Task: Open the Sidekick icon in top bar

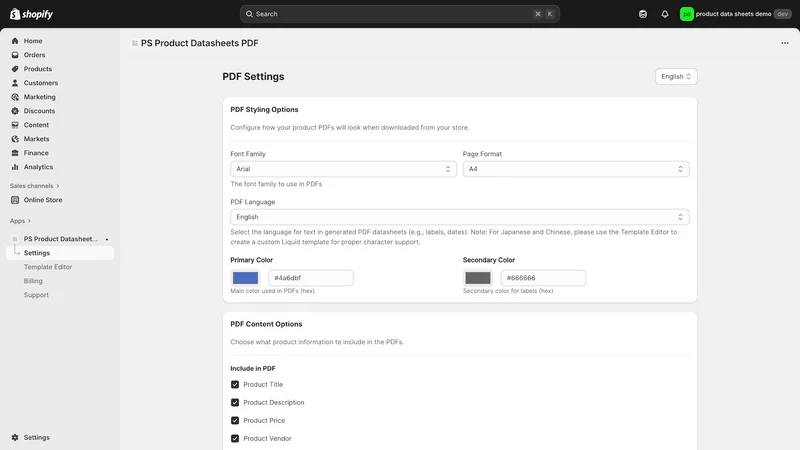Action: (x=643, y=14)
